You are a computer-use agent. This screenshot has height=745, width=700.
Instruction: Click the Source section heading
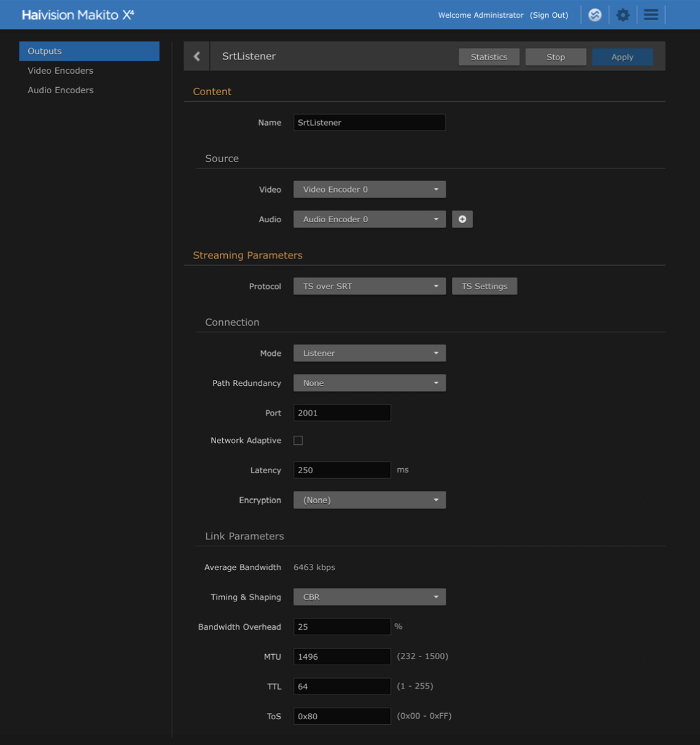click(x=222, y=158)
